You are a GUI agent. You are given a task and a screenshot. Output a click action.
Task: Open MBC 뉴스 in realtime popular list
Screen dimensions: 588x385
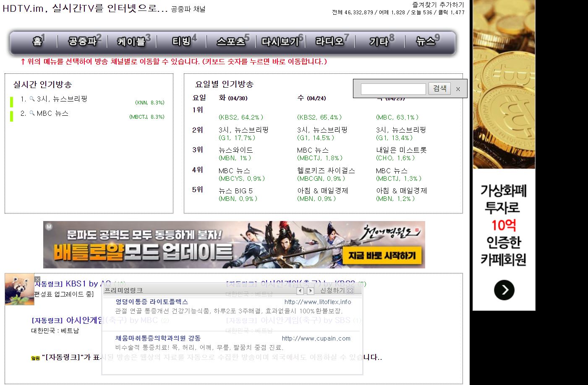click(x=52, y=113)
